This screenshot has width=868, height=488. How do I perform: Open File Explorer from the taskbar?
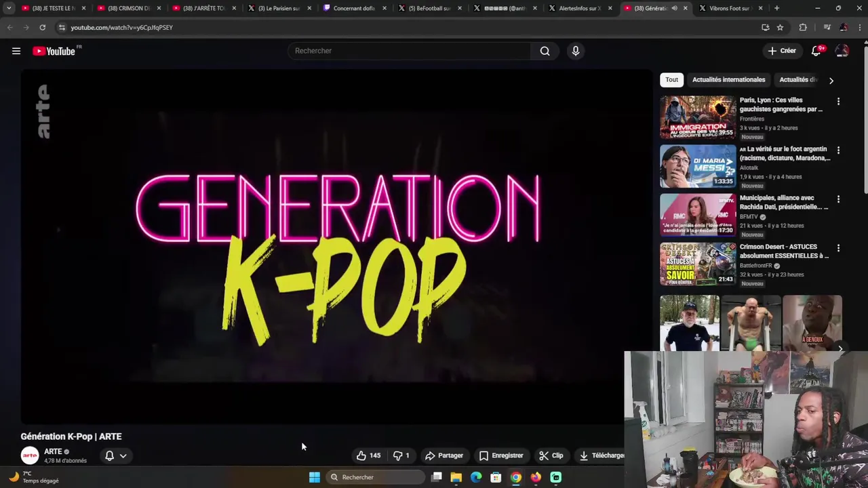[456, 477]
